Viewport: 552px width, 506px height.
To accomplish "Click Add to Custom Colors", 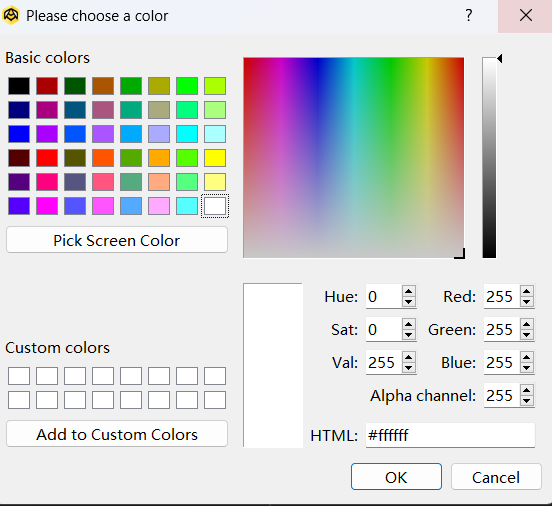I will pyautogui.click(x=117, y=434).
